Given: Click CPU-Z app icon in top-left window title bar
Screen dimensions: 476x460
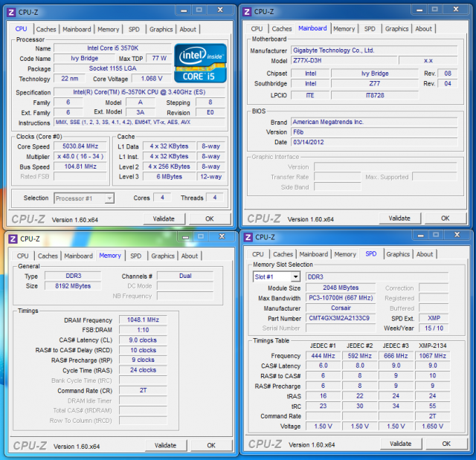Looking at the screenshot, I should [11, 13].
